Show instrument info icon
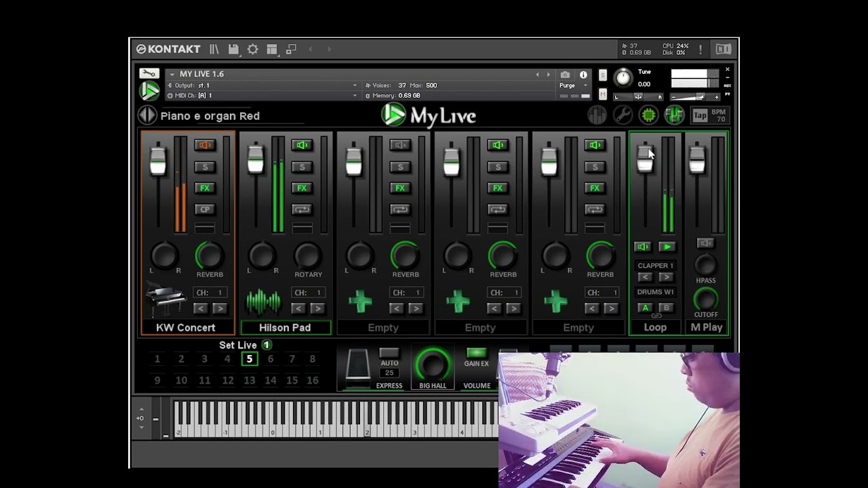868x488 pixels. click(x=583, y=75)
